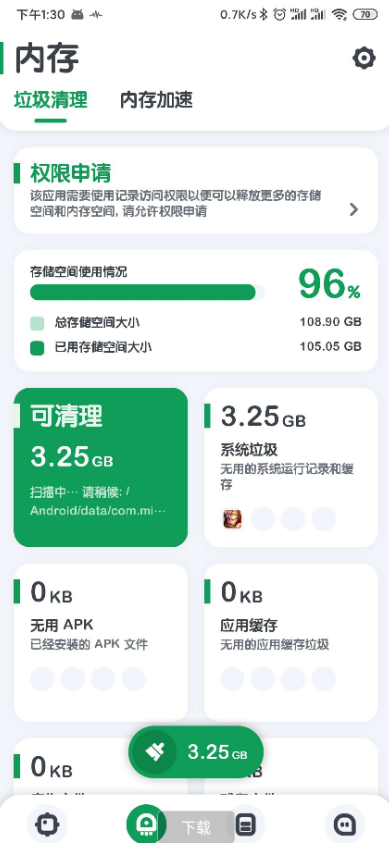Tap the storage usage progress bar
Viewport: 389px width, 843px height.
point(147,292)
